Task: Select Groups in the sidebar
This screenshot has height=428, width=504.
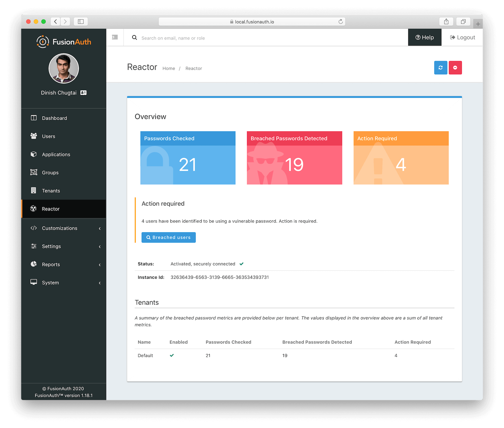Action: (64, 172)
